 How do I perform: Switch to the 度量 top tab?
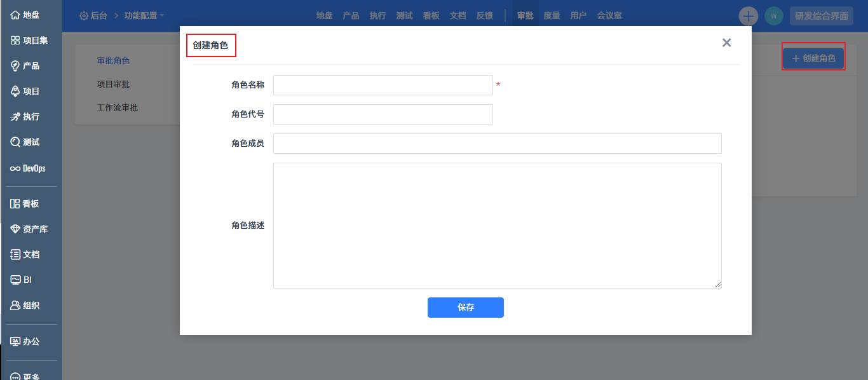(552, 16)
